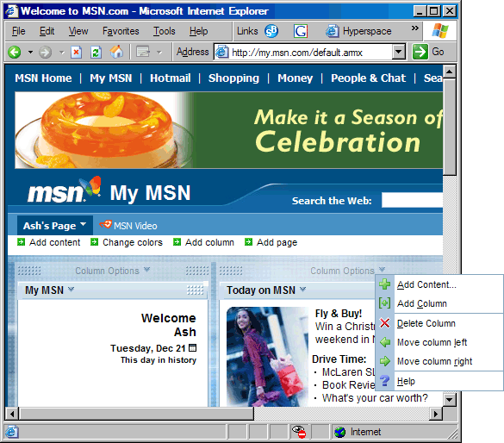Click the green Change colors icon
This screenshot has width=504, height=443.
pyautogui.click(x=94, y=241)
